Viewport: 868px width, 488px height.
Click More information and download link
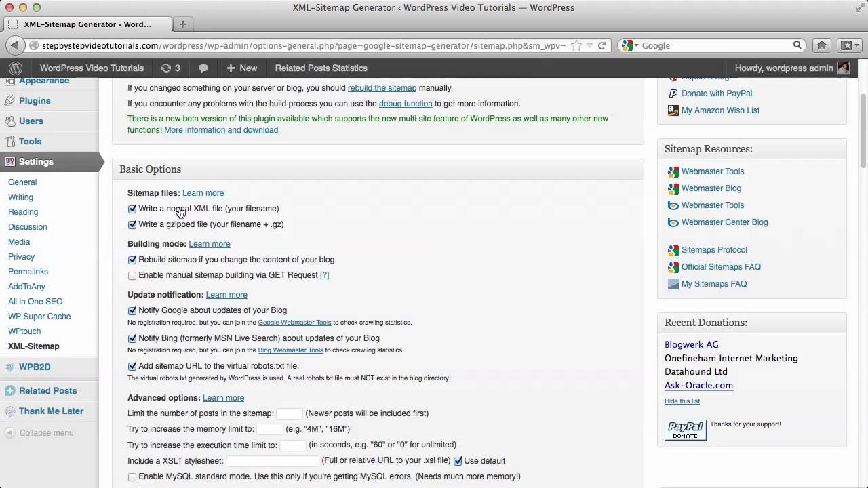coord(221,130)
